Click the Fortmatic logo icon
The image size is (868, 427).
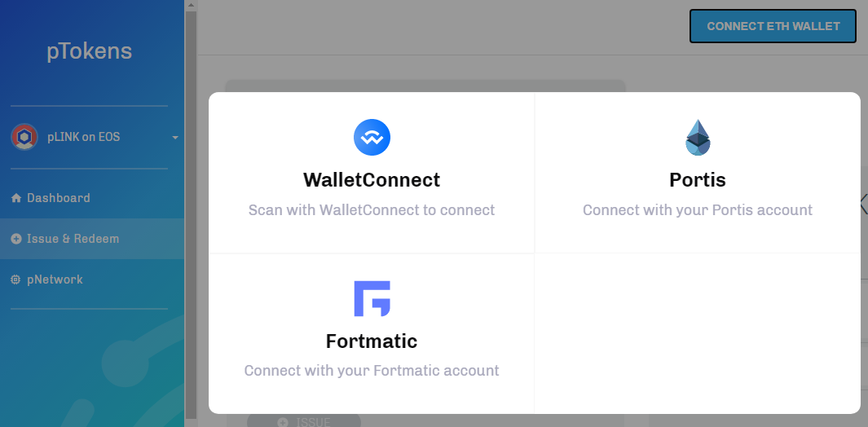pos(372,298)
